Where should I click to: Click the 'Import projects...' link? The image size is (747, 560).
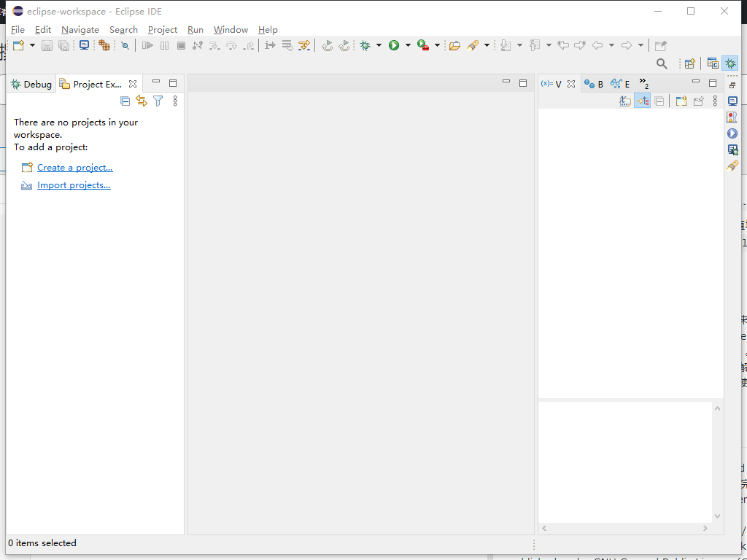point(74,185)
